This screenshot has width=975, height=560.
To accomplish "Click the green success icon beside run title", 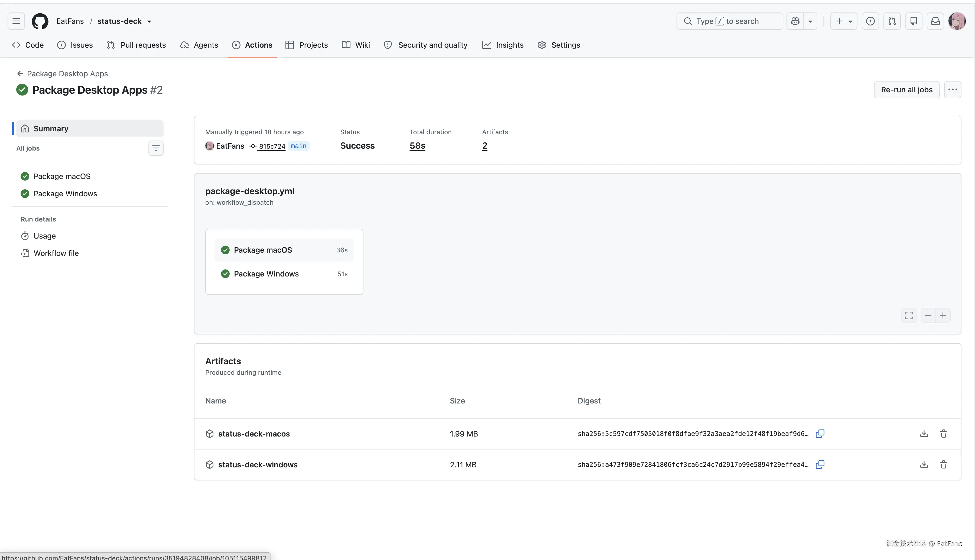I will [x=22, y=90].
